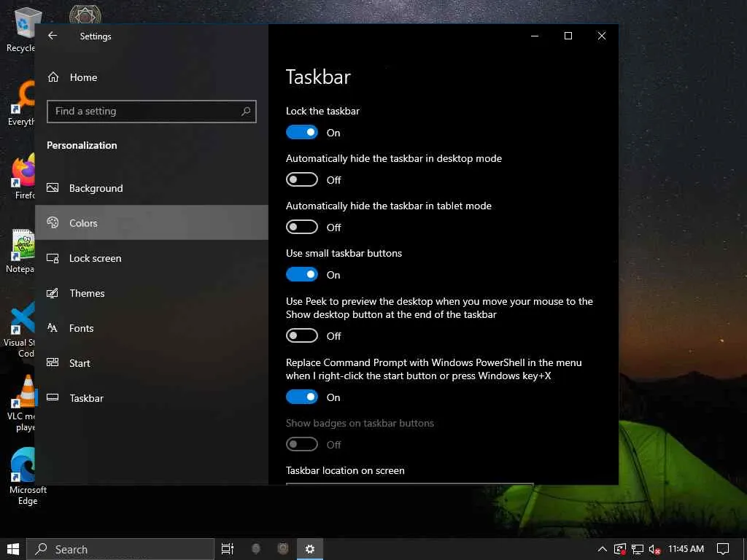Click the network tray icon

click(638, 549)
